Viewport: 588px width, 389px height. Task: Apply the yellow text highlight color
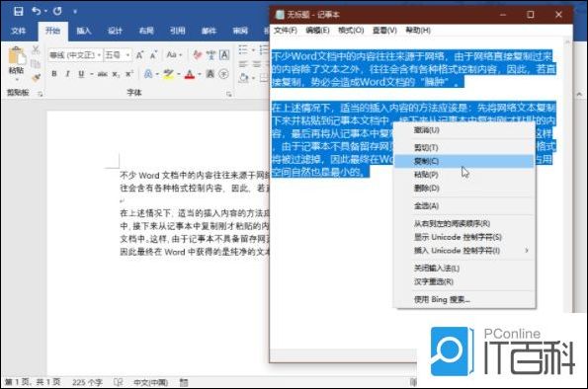point(168,74)
